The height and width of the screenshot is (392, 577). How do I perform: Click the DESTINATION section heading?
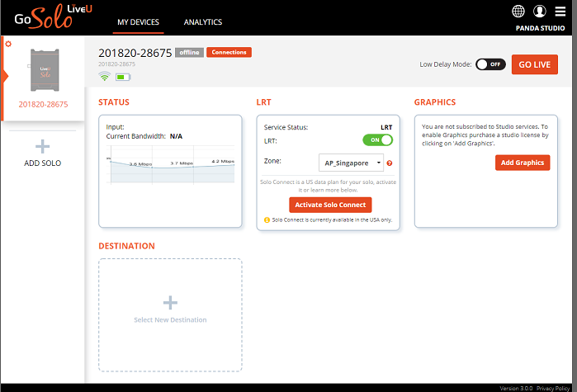click(x=126, y=246)
